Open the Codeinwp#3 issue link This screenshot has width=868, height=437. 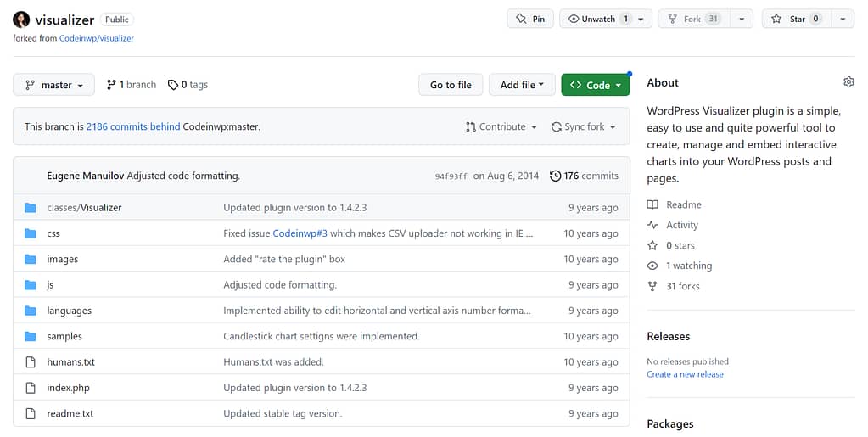(300, 233)
